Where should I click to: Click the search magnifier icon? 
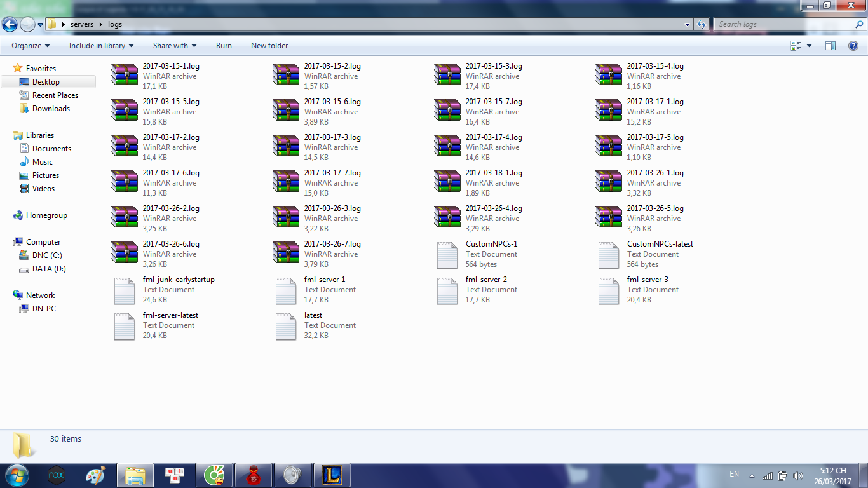pos(860,24)
